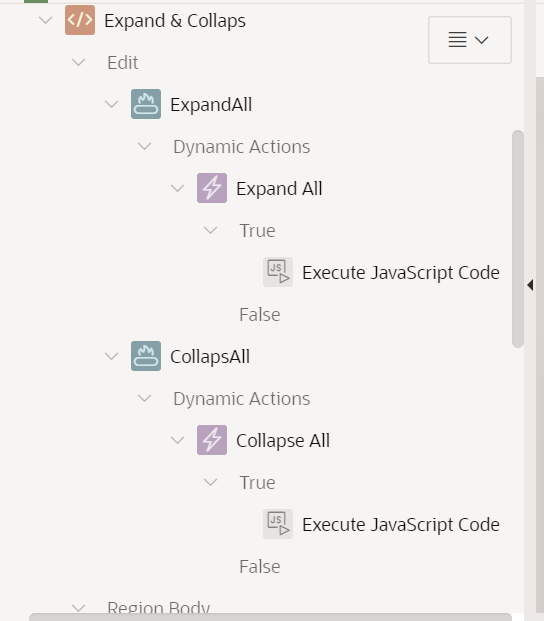Click JS icon under Expand All True
Image resolution: width=544 pixels, height=621 pixels.
point(278,272)
